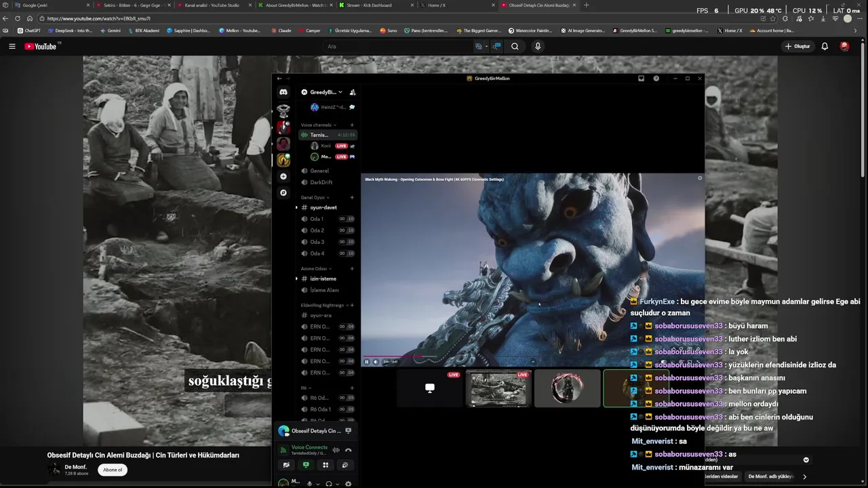Click the YouTube logo home link
This screenshot has height=488, width=868.
click(x=41, y=46)
